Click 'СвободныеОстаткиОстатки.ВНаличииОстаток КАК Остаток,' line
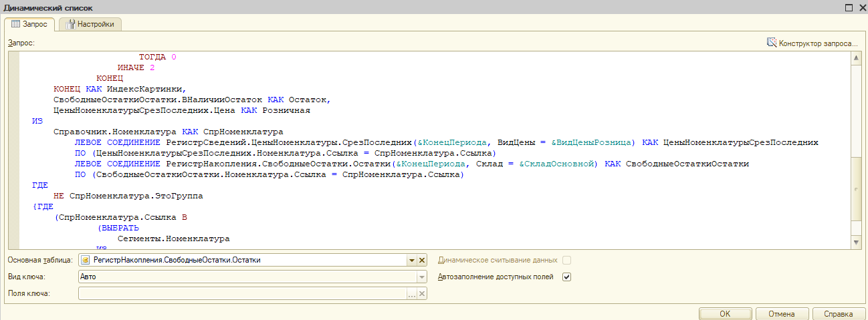The image size is (868, 320). tap(193, 100)
